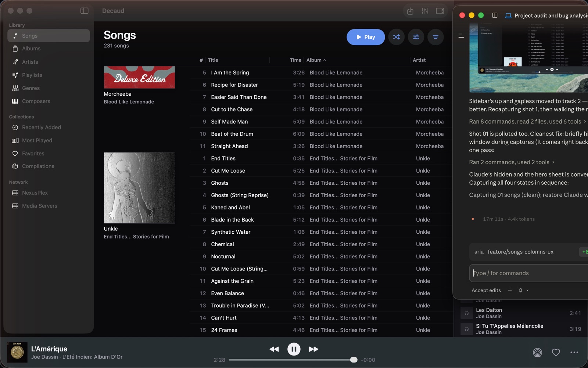Click the laptop icon by Project audit title
The height and width of the screenshot is (368, 588).
[508, 15]
